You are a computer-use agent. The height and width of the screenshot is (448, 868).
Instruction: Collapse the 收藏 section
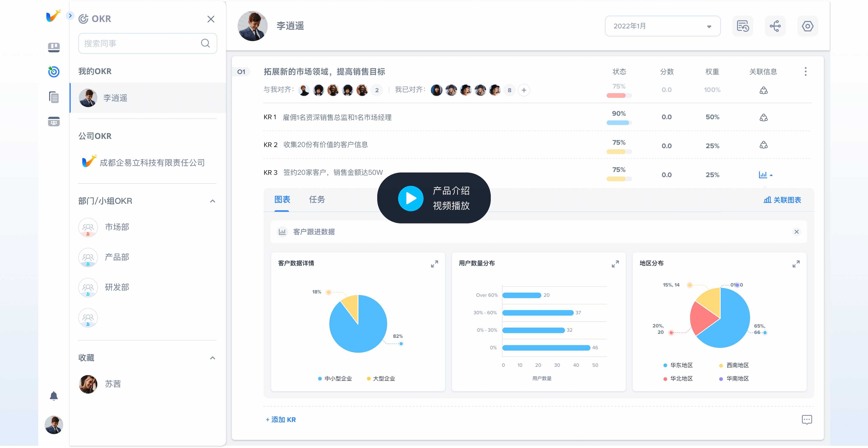[x=213, y=358]
